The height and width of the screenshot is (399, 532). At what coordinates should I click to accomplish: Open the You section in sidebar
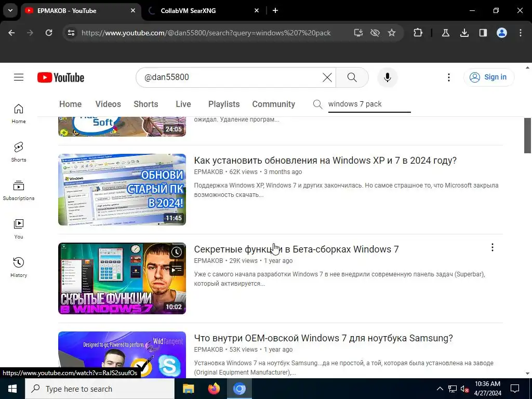pos(19,229)
